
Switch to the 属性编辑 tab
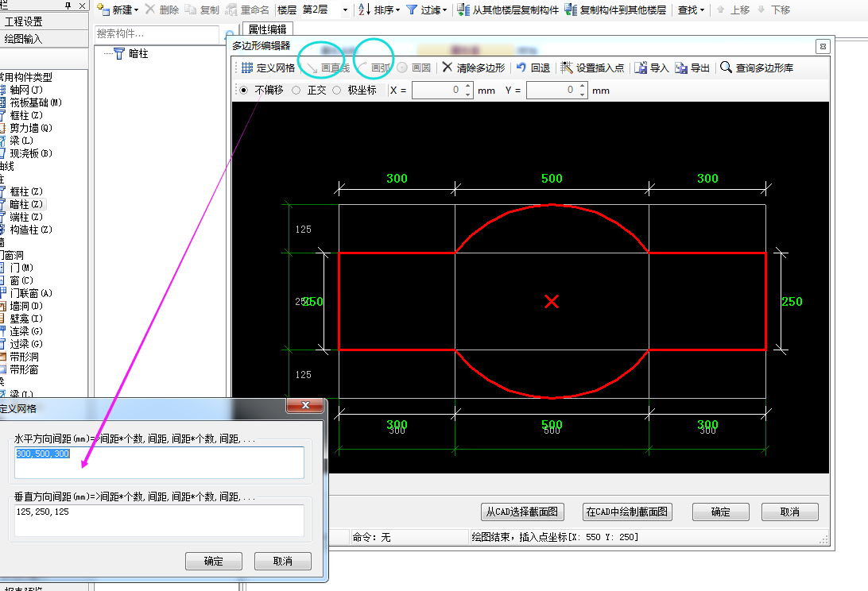pyautogui.click(x=267, y=29)
